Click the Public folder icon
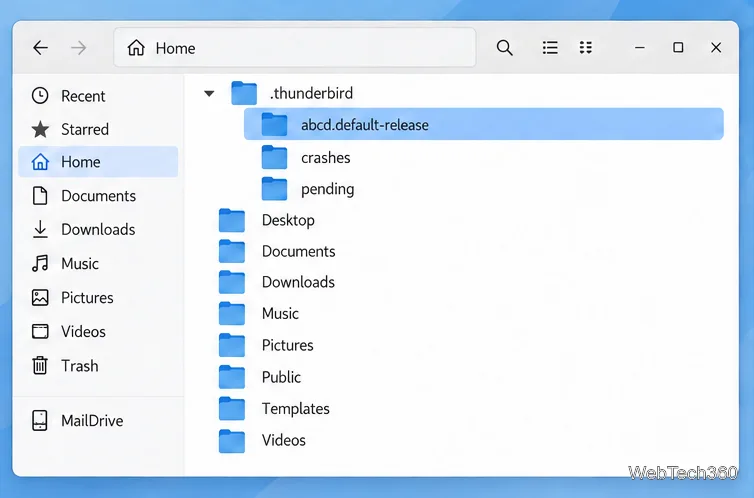 coord(232,377)
